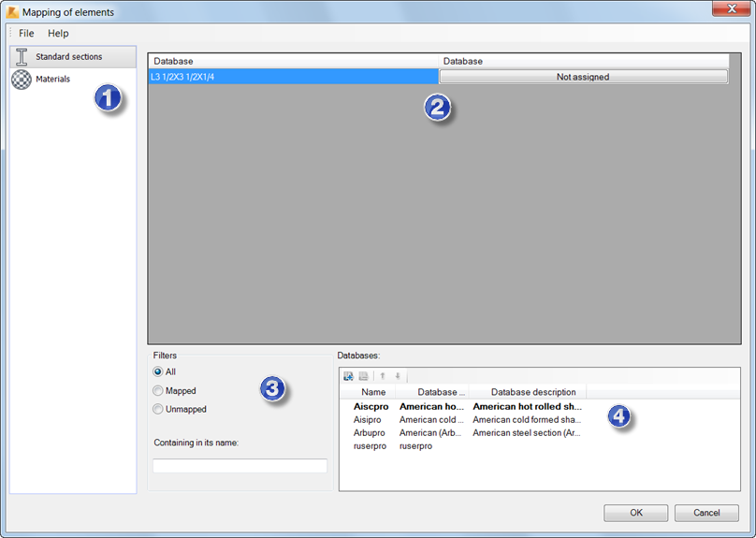This screenshot has height=538, width=756.
Task: Select the All filter radio button
Action: tap(158, 371)
